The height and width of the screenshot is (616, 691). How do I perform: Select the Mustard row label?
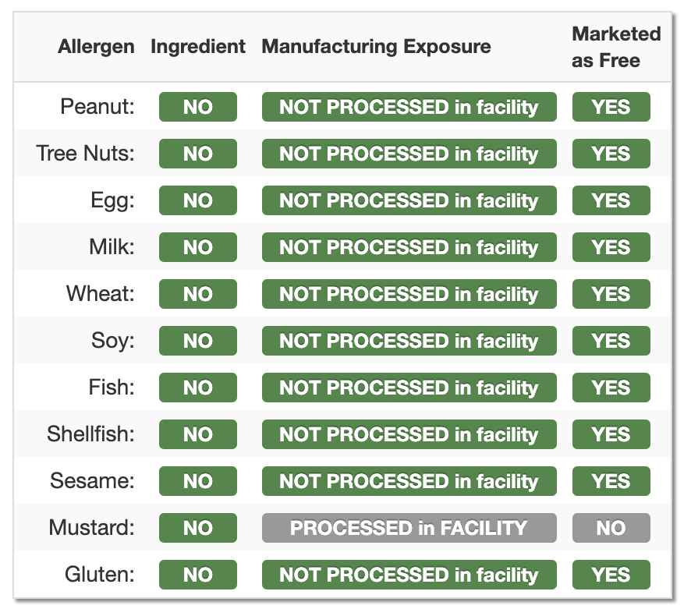(x=92, y=527)
